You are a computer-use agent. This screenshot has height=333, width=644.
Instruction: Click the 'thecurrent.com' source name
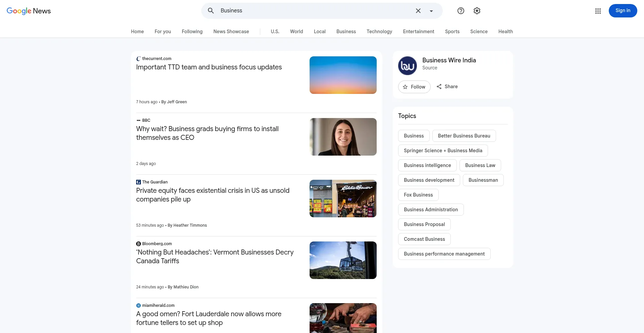click(157, 59)
